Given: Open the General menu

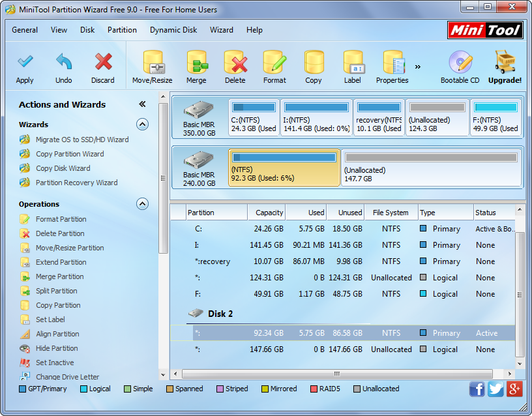Looking at the screenshot, I should point(25,30).
